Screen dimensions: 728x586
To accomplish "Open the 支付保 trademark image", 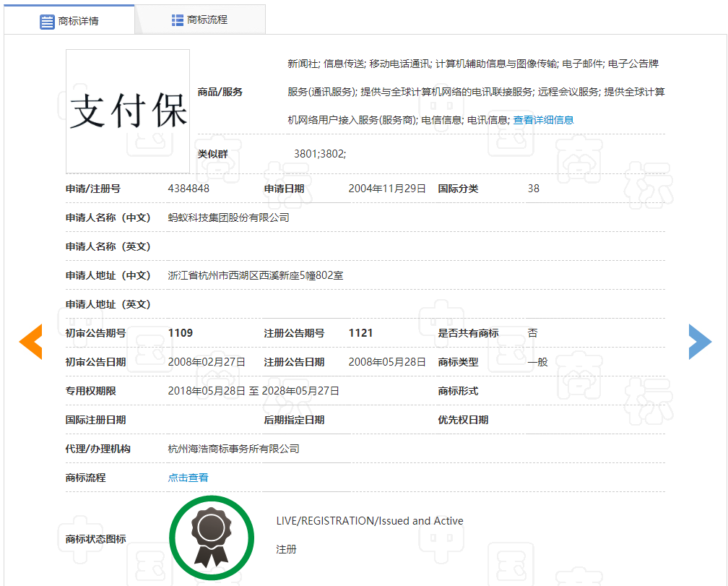I will pyautogui.click(x=128, y=111).
